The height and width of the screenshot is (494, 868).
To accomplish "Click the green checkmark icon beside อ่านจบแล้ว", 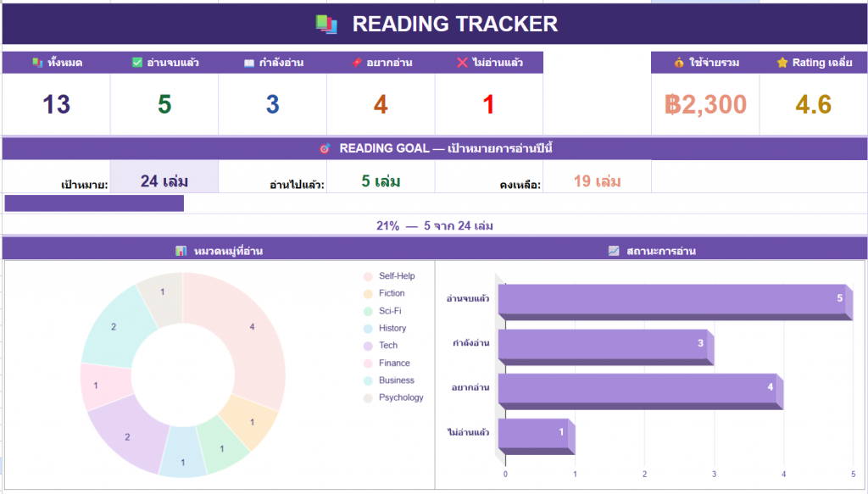I will pos(138,63).
